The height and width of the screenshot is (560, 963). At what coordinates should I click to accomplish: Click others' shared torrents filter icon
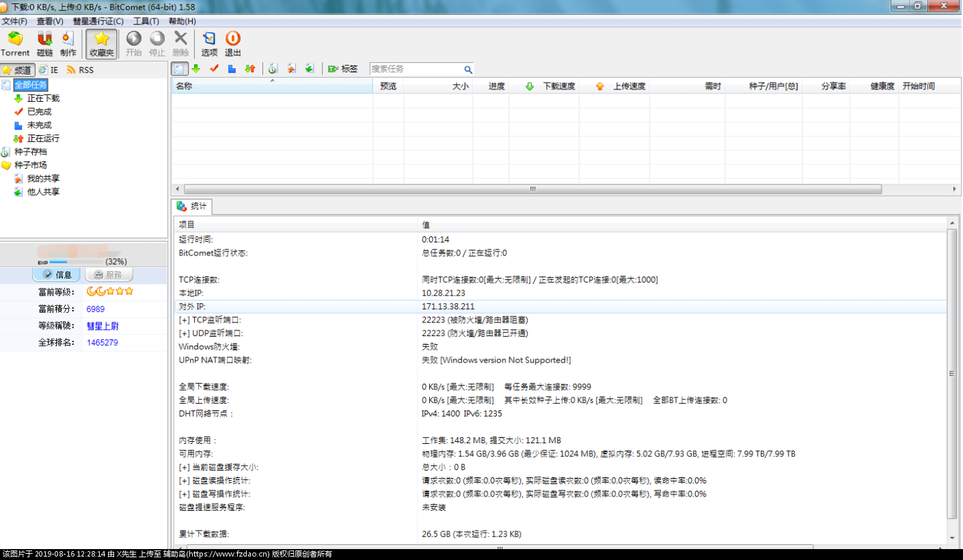click(x=309, y=69)
